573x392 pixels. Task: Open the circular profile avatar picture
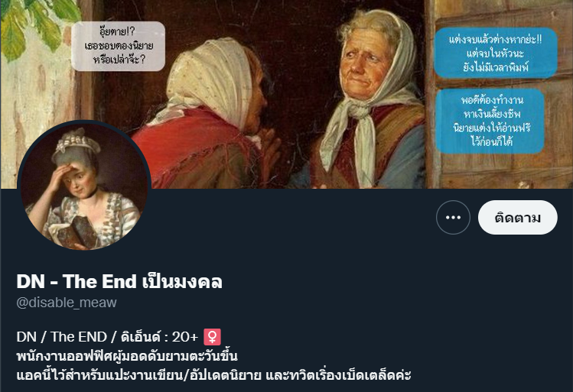84,187
